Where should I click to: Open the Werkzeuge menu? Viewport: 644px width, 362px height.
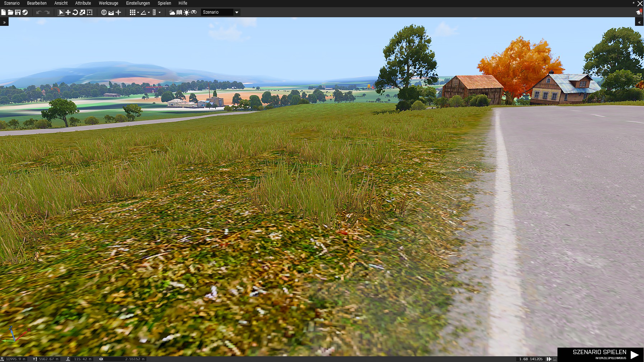[x=108, y=3]
